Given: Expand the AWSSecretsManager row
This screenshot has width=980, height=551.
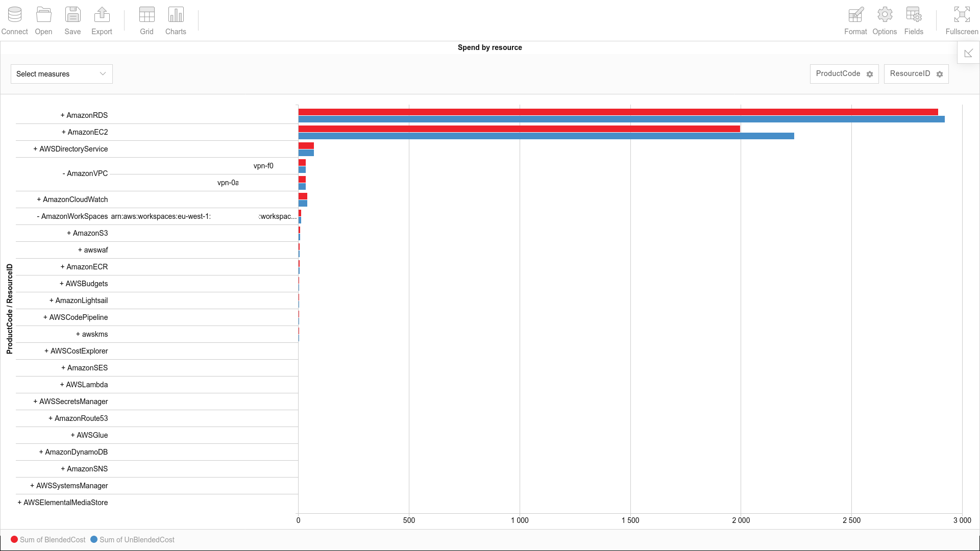Looking at the screenshot, I should (70, 402).
